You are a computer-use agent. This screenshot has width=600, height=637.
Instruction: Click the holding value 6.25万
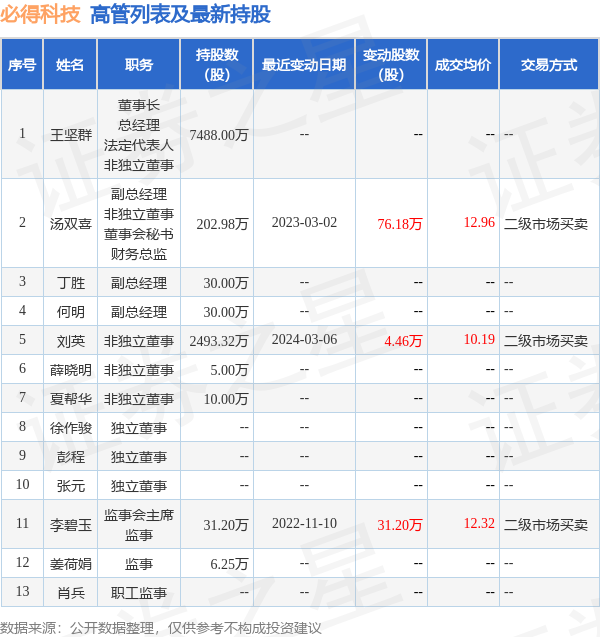229,564
